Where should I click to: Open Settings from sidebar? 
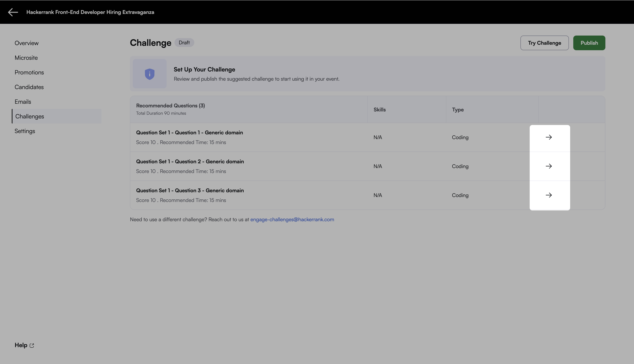(x=25, y=131)
